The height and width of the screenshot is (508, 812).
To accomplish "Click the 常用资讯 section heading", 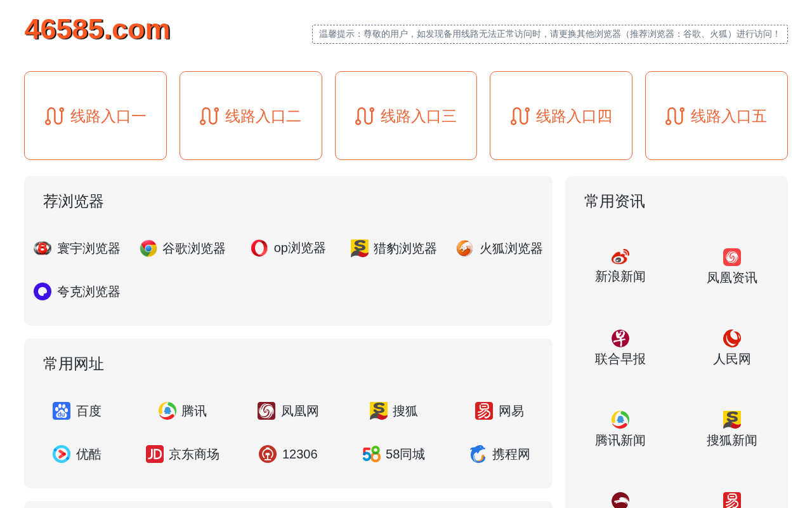I will pyautogui.click(x=615, y=201).
